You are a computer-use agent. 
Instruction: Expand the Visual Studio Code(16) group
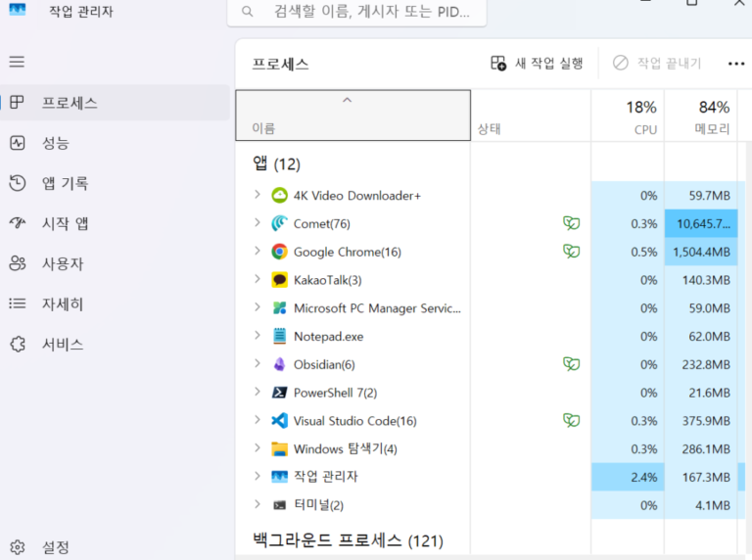[258, 420]
